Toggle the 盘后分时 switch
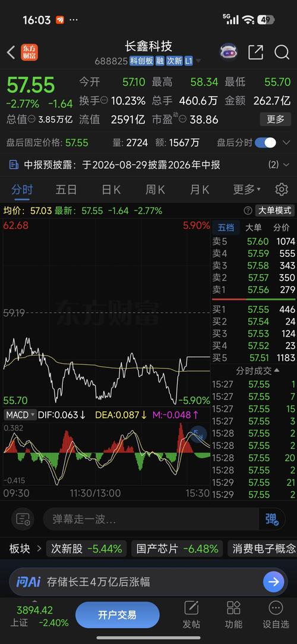Screen dimensions: 297x644 coord(266,143)
